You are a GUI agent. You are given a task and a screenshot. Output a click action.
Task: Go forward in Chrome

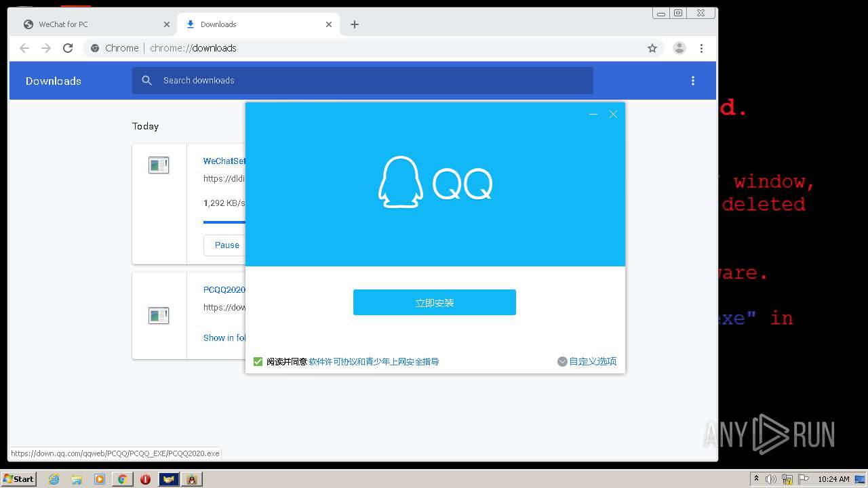click(x=46, y=48)
